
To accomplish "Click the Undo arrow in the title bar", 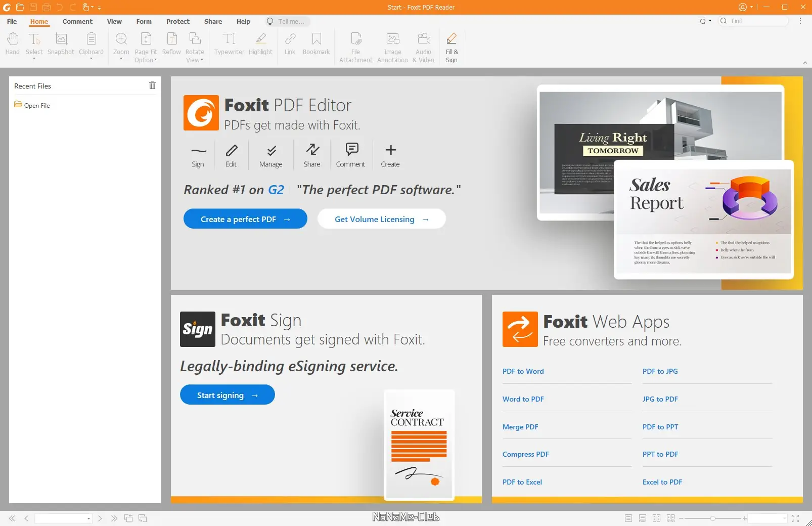I will tap(60, 7).
